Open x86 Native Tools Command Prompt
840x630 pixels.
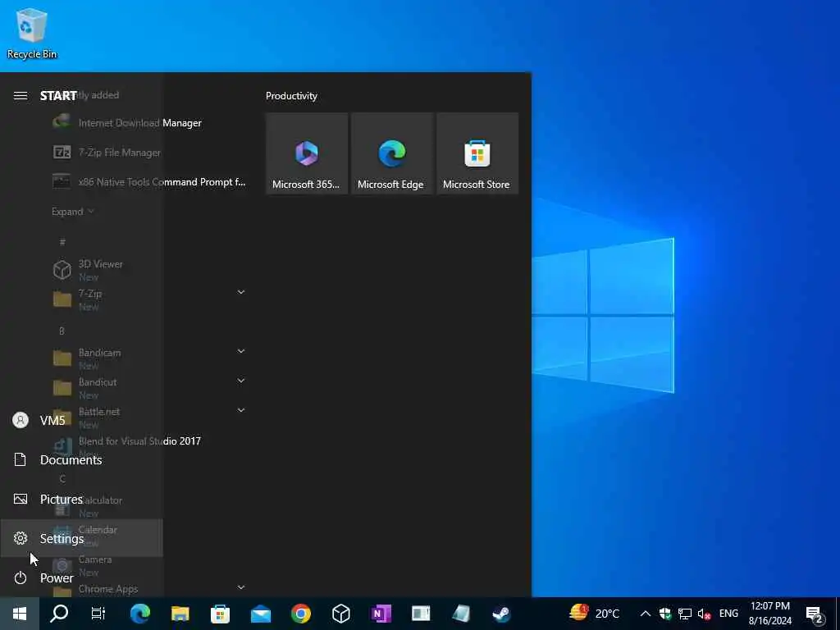151,181
